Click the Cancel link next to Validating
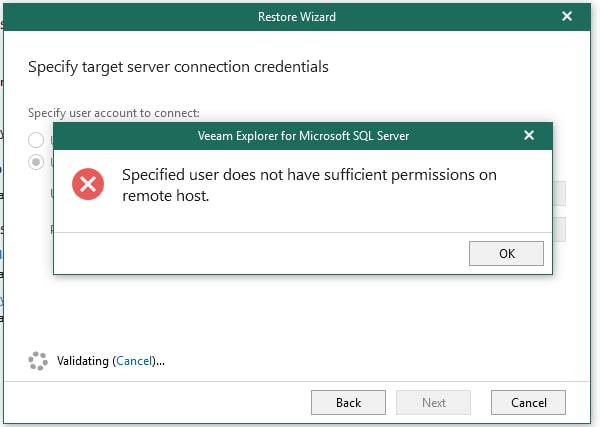 point(134,361)
